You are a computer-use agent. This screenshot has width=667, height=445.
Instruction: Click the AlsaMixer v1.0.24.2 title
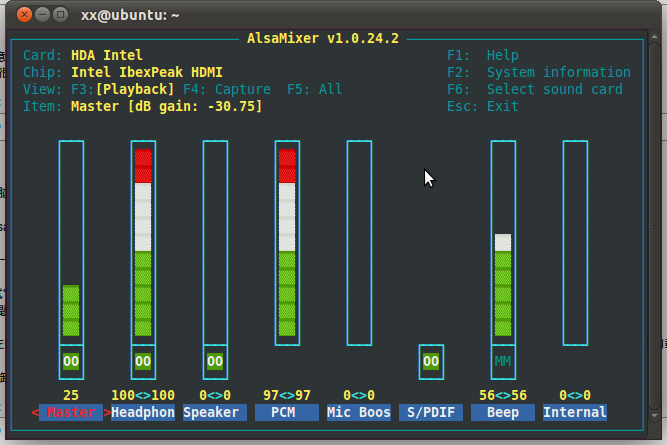click(323, 38)
